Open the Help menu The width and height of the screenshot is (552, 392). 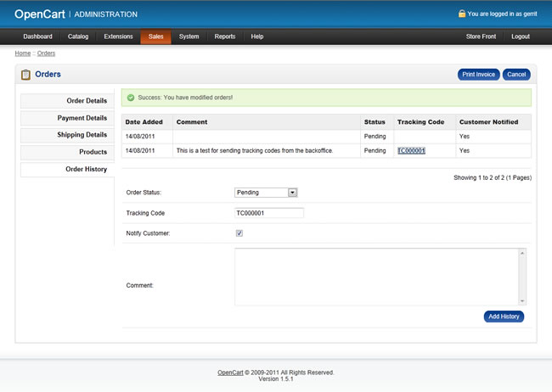tap(257, 36)
